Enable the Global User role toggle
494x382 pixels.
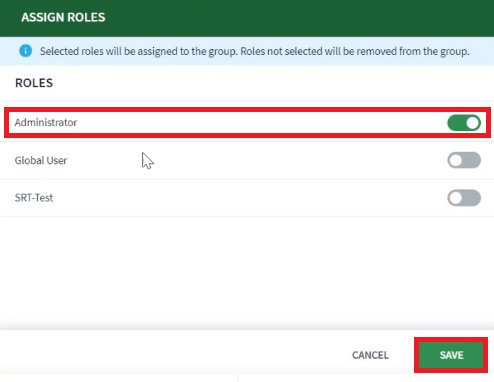464,160
